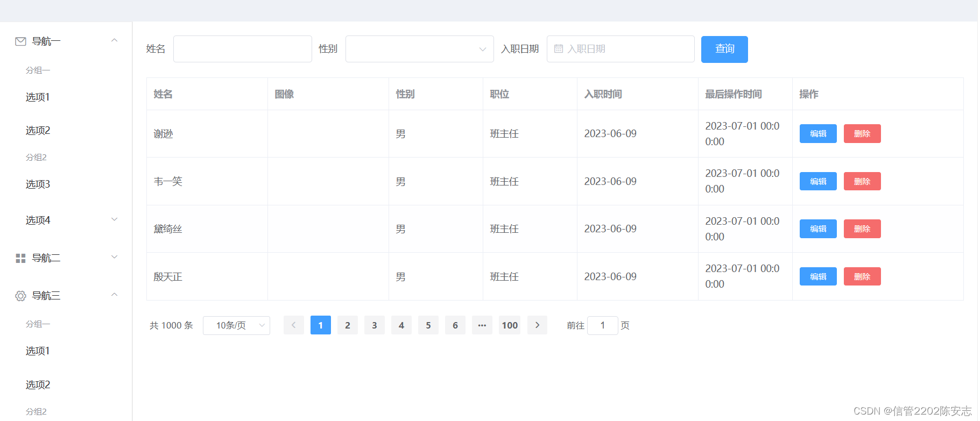Edit the 殷天正 row
The width and height of the screenshot is (980, 421).
click(x=818, y=276)
